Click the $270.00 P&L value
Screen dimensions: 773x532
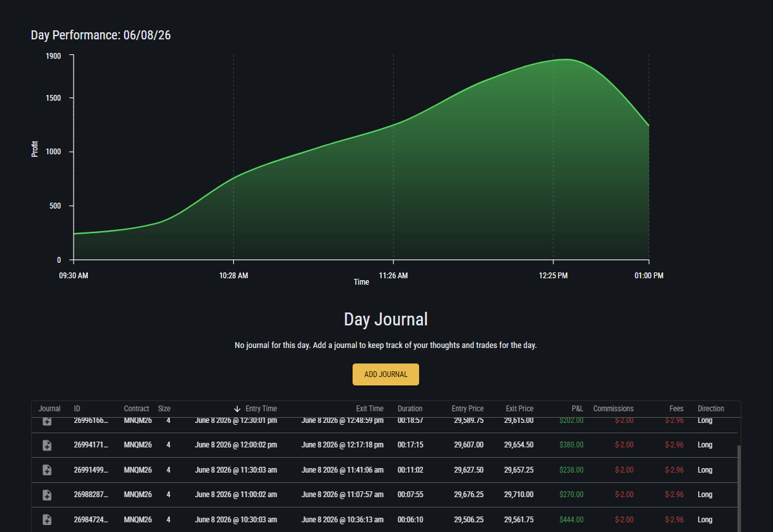point(572,495)
